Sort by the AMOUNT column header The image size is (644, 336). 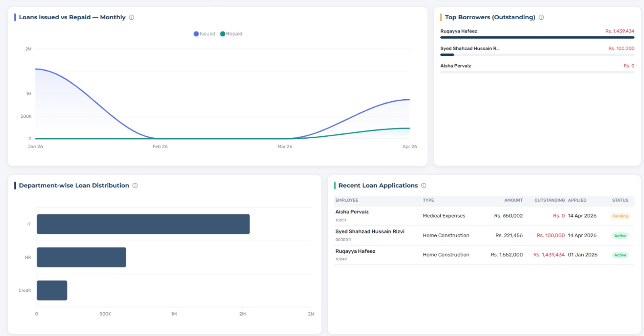514,200
